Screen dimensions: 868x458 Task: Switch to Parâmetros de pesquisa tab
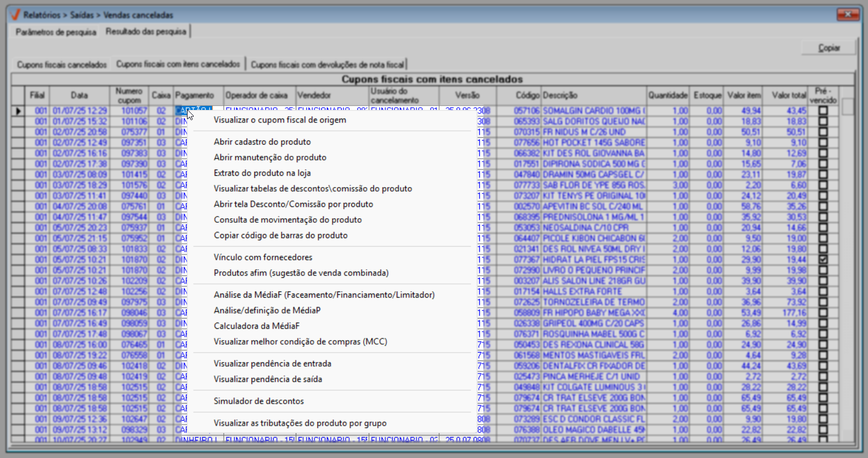click(x=56, y=32)
